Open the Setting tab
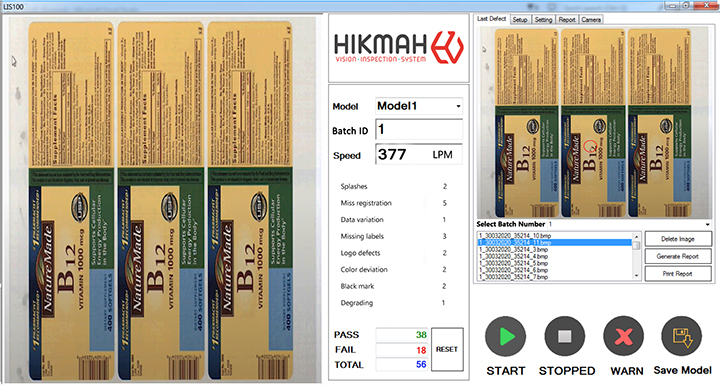 point(543,19)
